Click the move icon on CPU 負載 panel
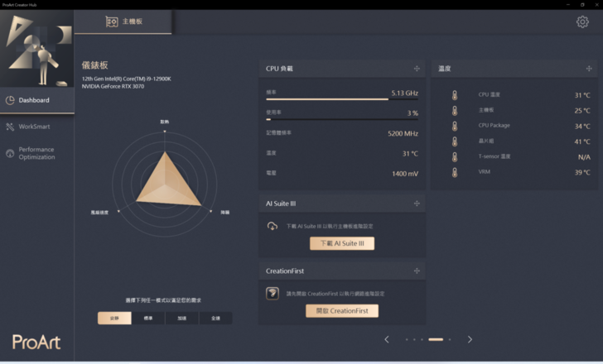The image size is (603, 364). coord(417,69)
